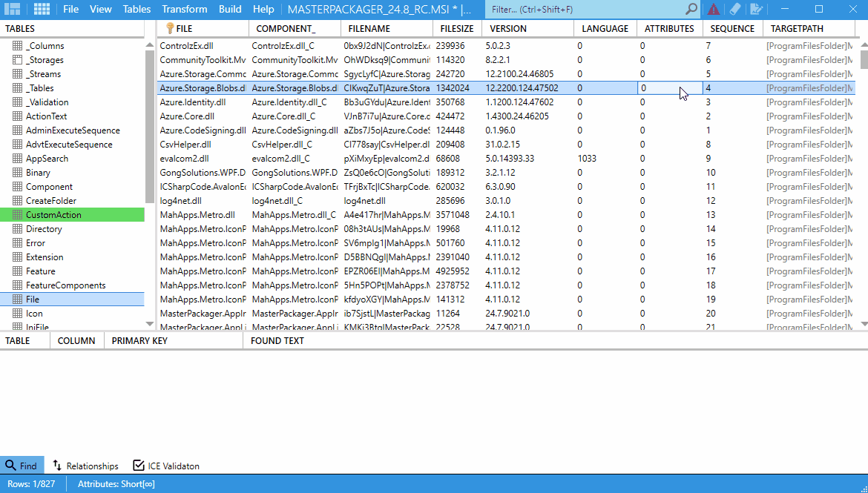Click the red warning triangle icon
Image resolution: width=868 pixels, height=493 pixels.
pyautogui.click(x=714, y=9)
